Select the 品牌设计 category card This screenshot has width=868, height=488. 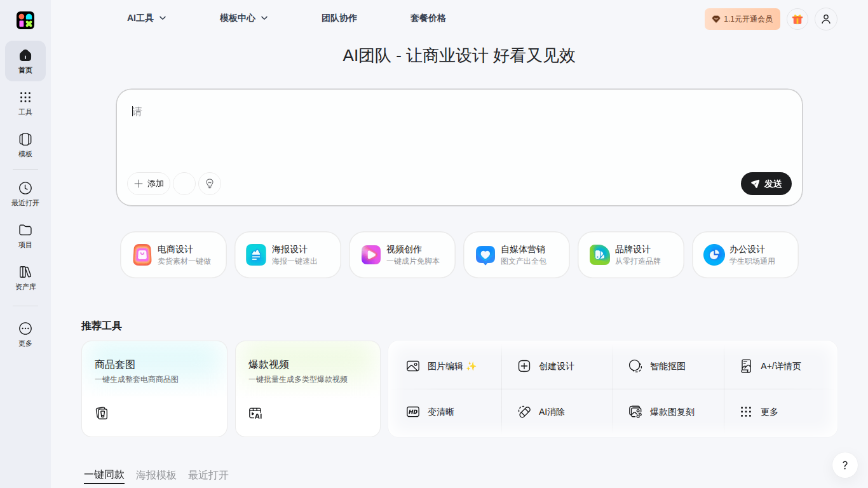click(631, 255)
